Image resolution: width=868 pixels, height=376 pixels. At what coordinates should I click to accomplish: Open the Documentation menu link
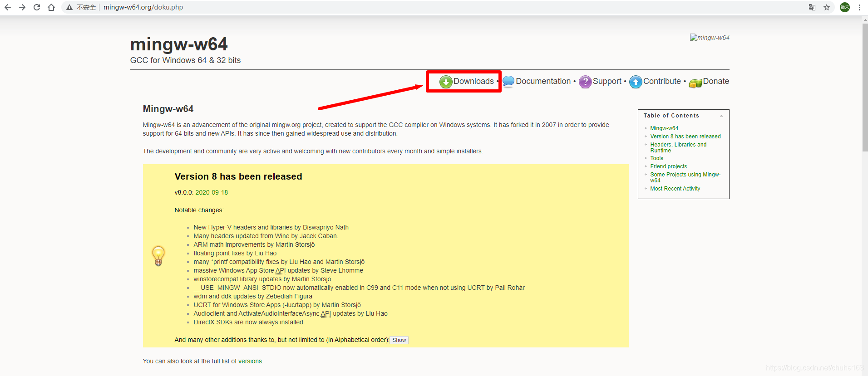tap(543, 81)
